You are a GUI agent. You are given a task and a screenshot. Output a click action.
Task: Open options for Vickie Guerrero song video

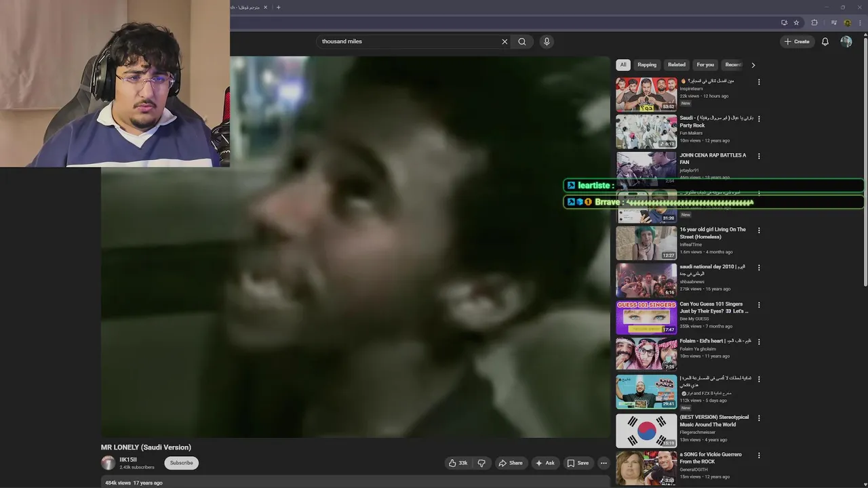point(759,455)
